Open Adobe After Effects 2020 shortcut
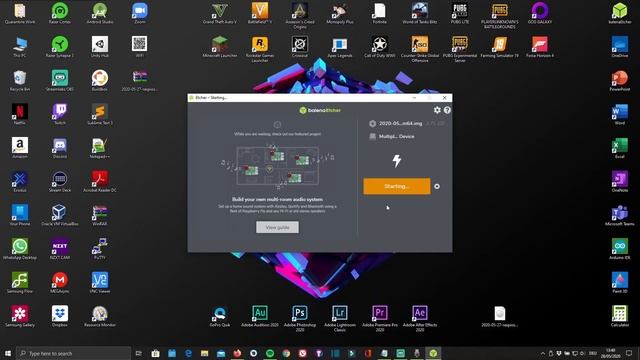 420,318
